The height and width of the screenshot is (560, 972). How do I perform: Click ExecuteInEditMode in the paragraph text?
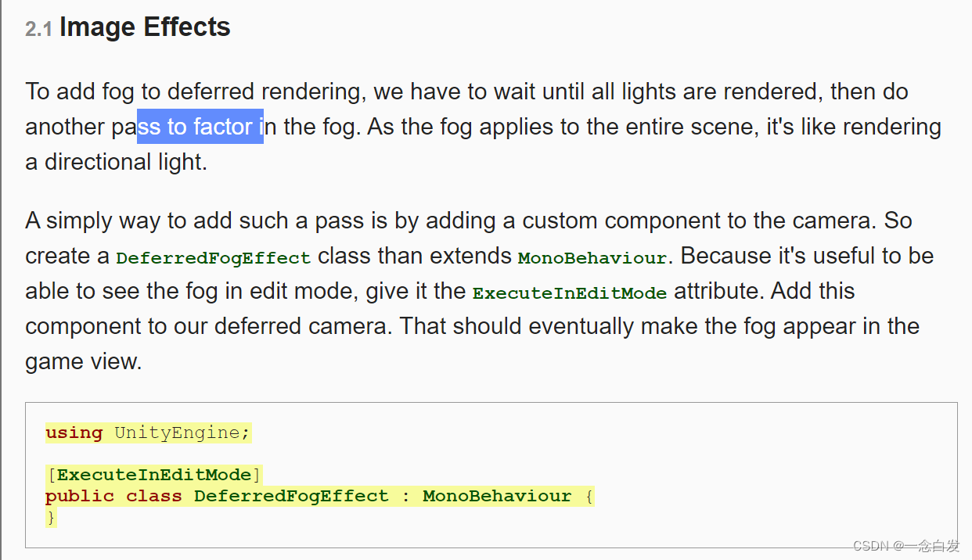click(x=570, y=293)
